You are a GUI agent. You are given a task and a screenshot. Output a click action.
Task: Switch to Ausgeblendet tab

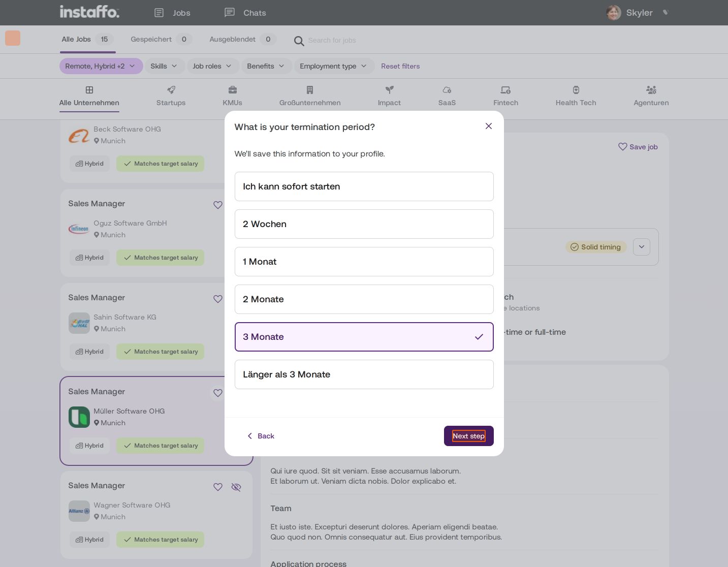(x=243, y=39)
